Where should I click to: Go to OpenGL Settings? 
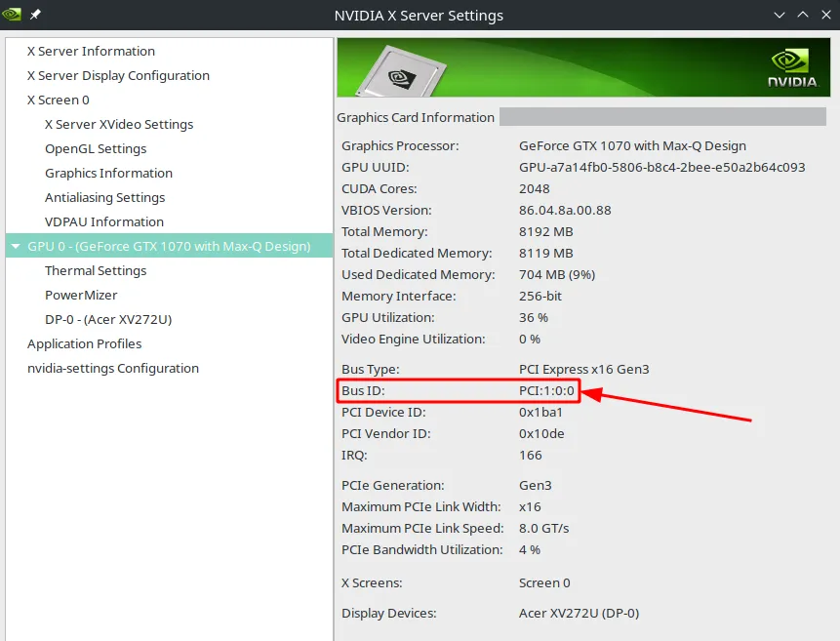pos(96,148)
